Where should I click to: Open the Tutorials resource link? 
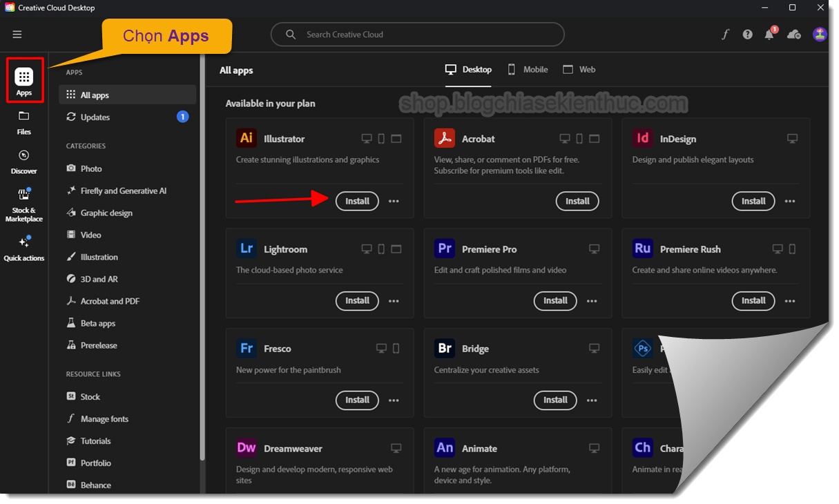88,441
